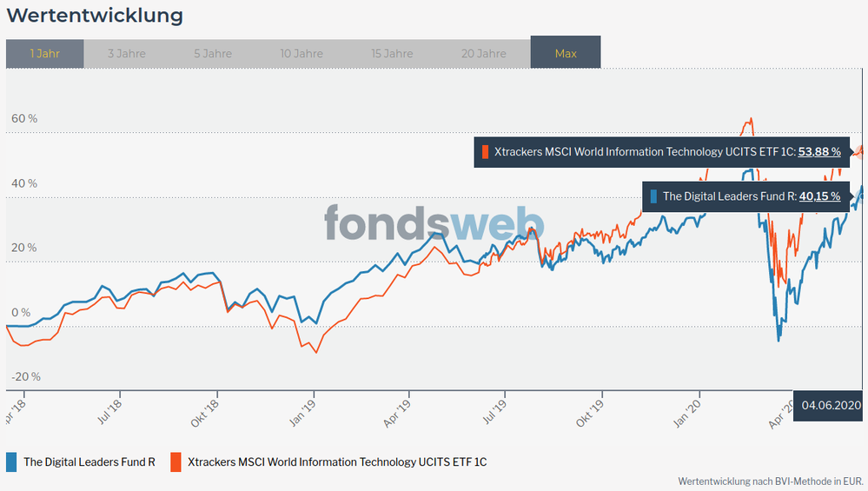Toggle Xtrackers MSCI World ETF legend entry
The width and height of the screenshot is (868, 491).
click(x=337, y=462)
